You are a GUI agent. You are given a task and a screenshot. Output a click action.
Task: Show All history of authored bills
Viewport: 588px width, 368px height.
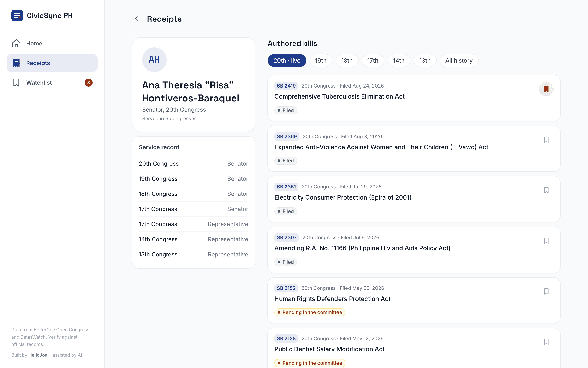pos(459,61)
